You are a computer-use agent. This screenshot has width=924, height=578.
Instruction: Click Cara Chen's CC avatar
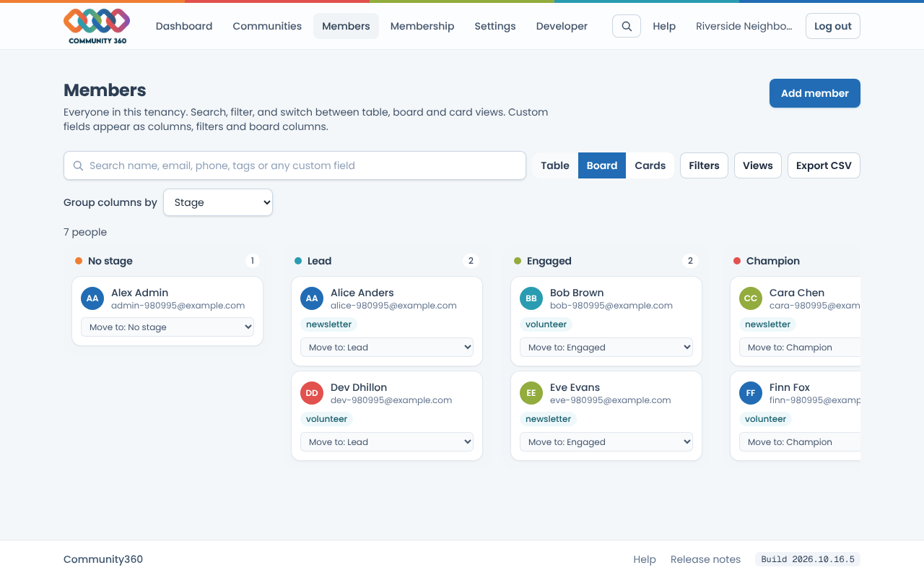[751, 298]
